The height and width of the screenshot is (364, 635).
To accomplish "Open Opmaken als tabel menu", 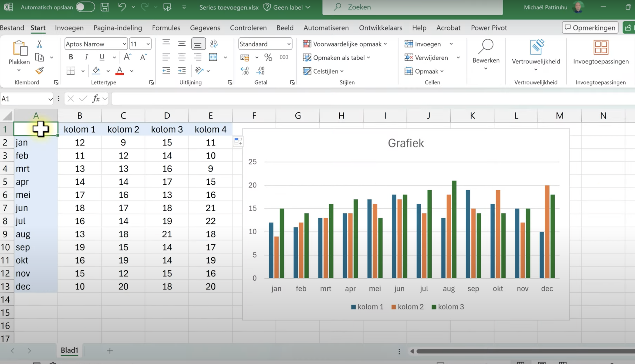I will point(336,57).
